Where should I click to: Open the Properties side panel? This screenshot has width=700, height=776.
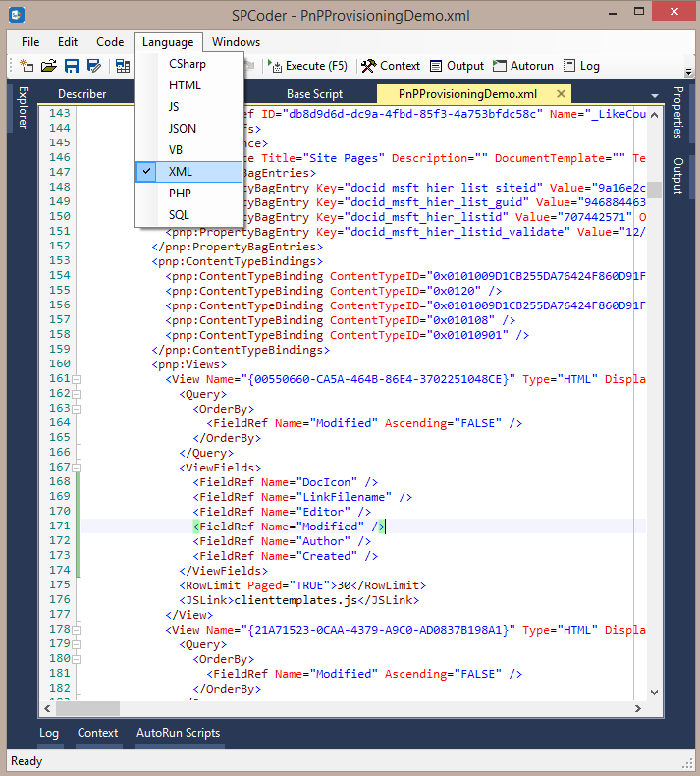(x=678, y=112)
